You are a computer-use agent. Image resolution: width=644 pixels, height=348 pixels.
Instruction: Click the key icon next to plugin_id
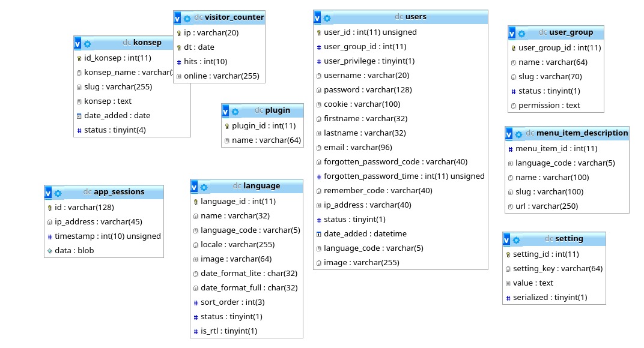click(227, 126)
